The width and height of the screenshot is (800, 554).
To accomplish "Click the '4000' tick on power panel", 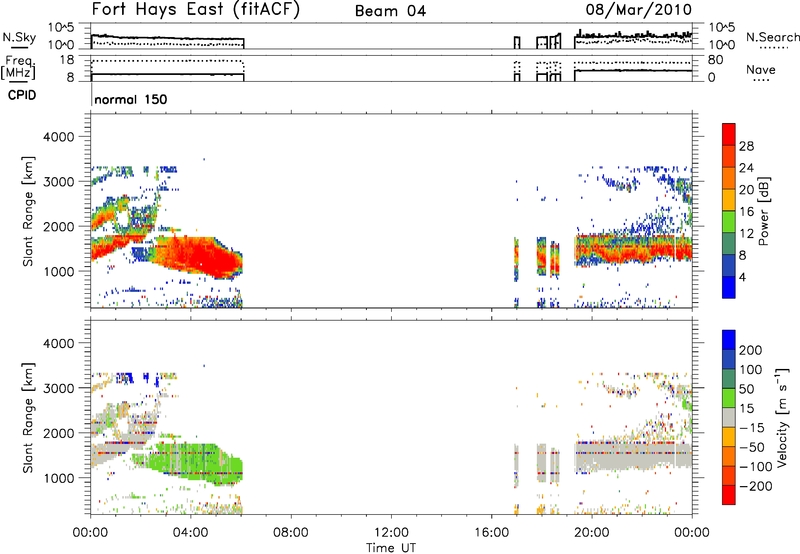I will pyautogui.click(x=58, y=137).
